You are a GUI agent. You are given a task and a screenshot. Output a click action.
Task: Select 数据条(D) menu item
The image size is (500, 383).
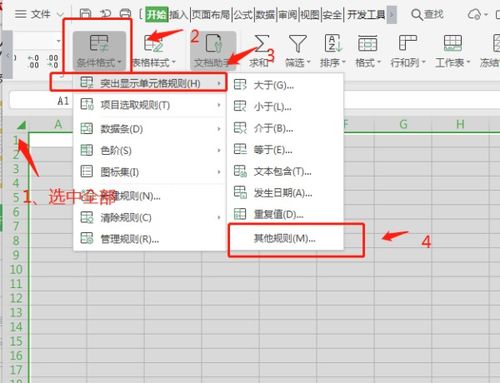149,128
